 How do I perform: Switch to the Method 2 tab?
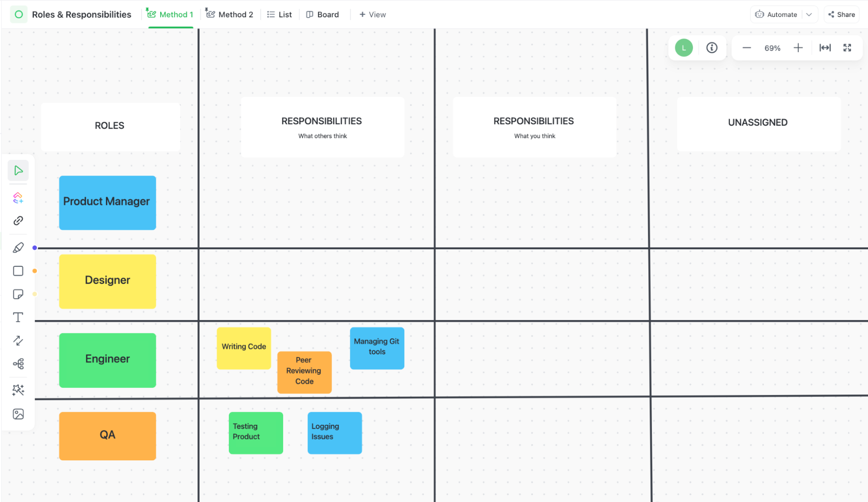point(229,14)
